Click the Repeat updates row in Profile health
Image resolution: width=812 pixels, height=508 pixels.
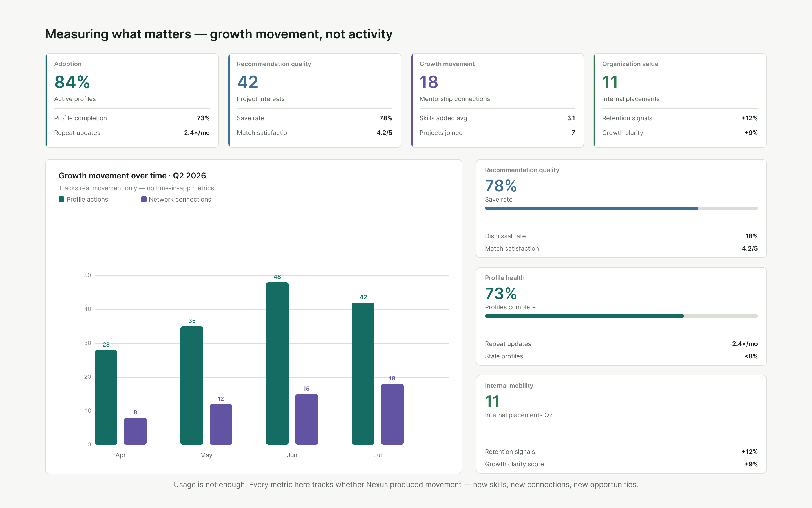[x=621, y=344]
